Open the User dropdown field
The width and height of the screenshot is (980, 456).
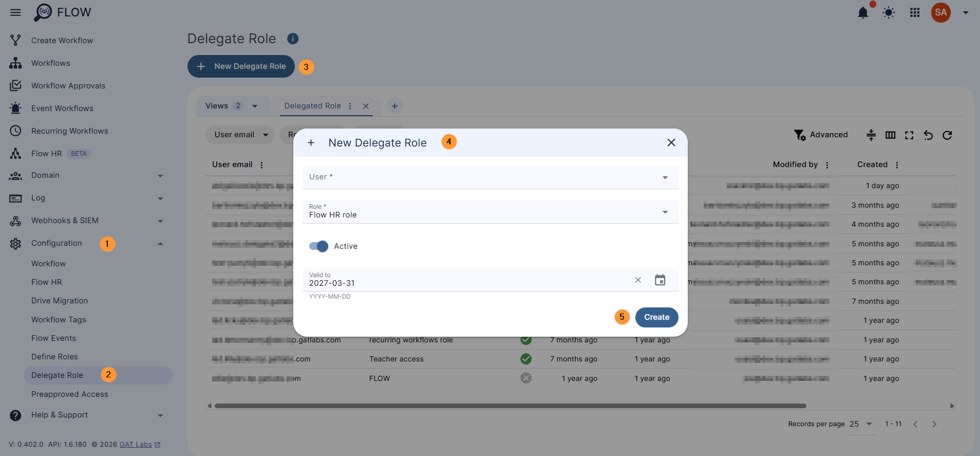pyautogui.click(x=490, y=177)
